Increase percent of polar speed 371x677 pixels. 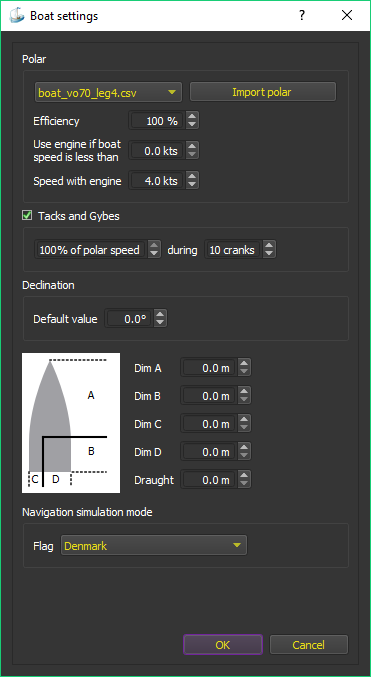click(x=154, y=245)
